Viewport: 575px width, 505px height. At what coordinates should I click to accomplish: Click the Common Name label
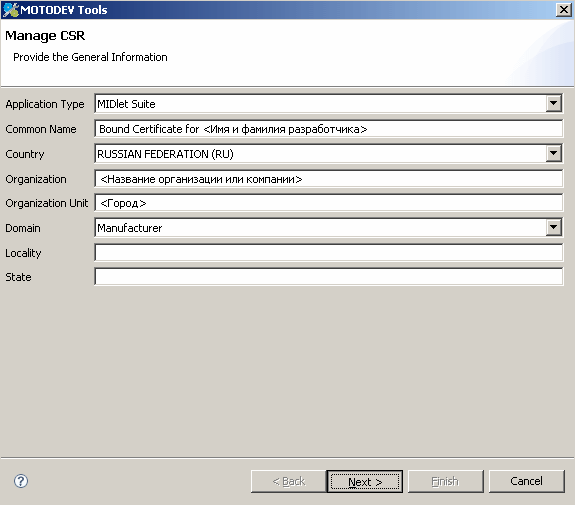41,129
